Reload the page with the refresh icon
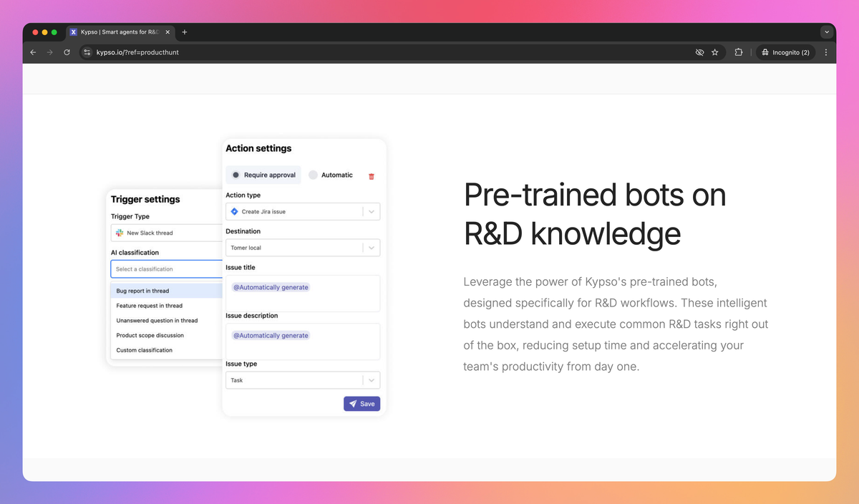This screenshot has height=504, width=859. pos(67,52)
